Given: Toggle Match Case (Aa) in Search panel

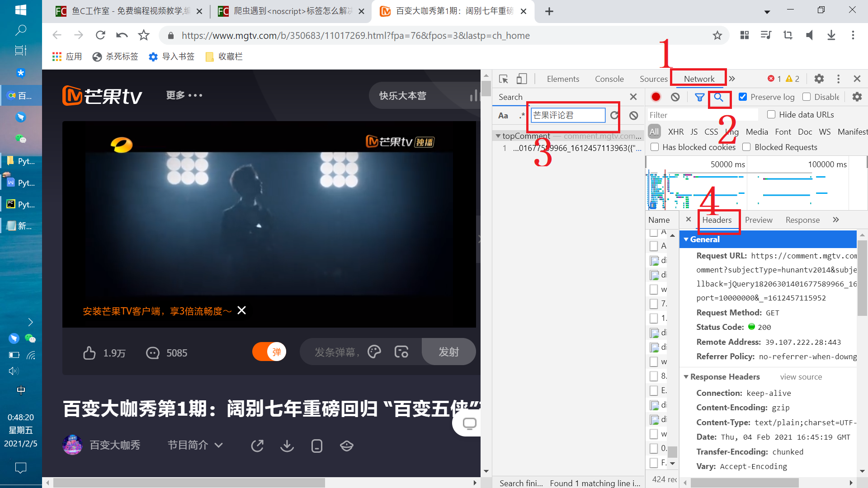Looking at the screenshot, I should tap(503, 115).
